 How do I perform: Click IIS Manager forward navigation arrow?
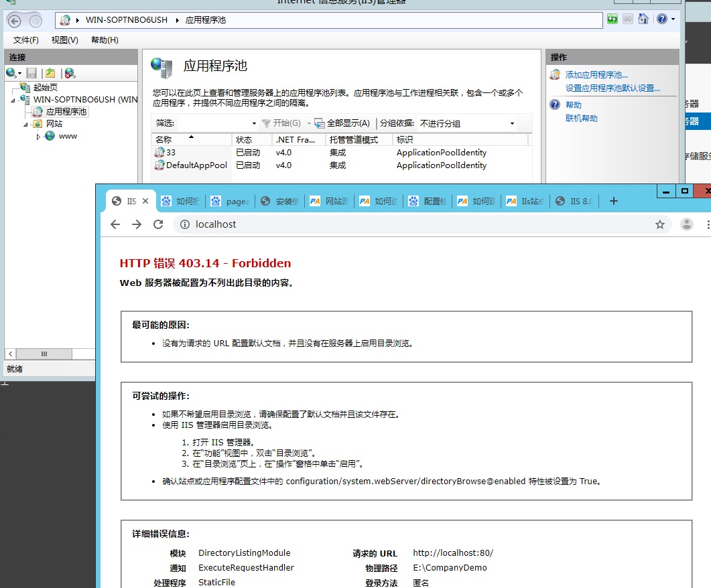click(x=36, y=21)
